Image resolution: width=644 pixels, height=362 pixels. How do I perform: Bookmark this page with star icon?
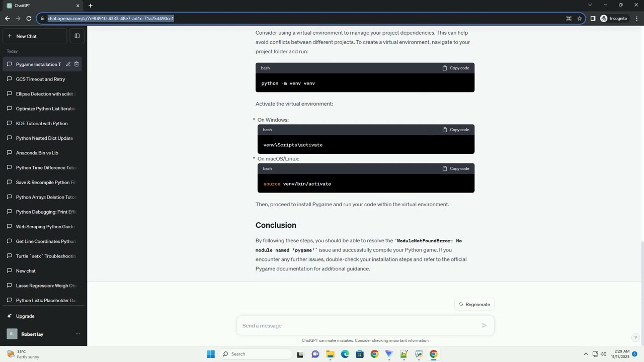pos(580,19)
